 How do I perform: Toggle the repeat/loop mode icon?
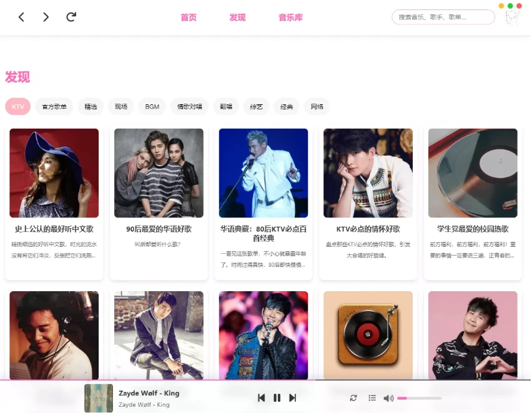point(353,398)
